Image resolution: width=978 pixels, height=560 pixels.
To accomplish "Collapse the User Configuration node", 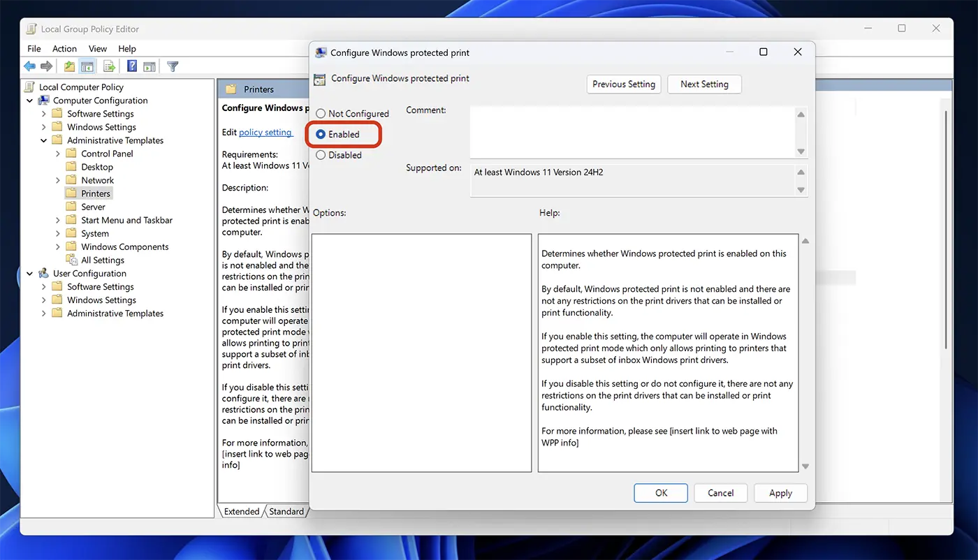I will (x=30, y=274).
